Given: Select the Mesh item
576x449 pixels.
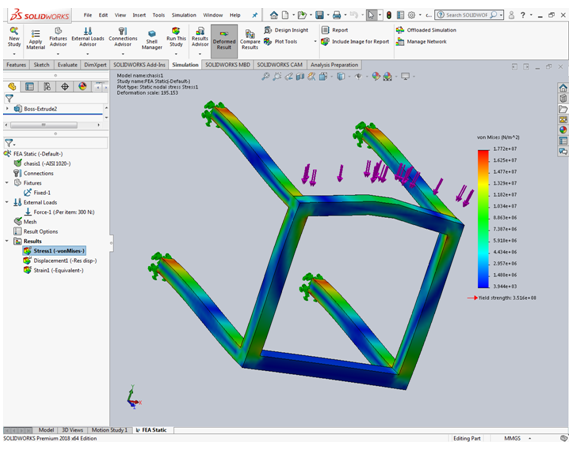Looking at the screenshot, I should (25, 222).
